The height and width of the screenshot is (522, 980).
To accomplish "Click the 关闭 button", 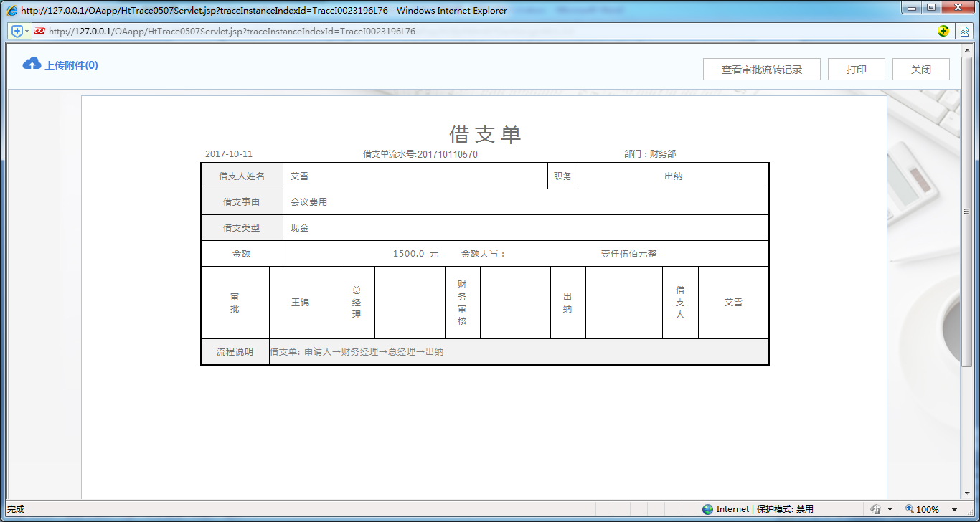I will pyautogui.click(x=920, y=69).
